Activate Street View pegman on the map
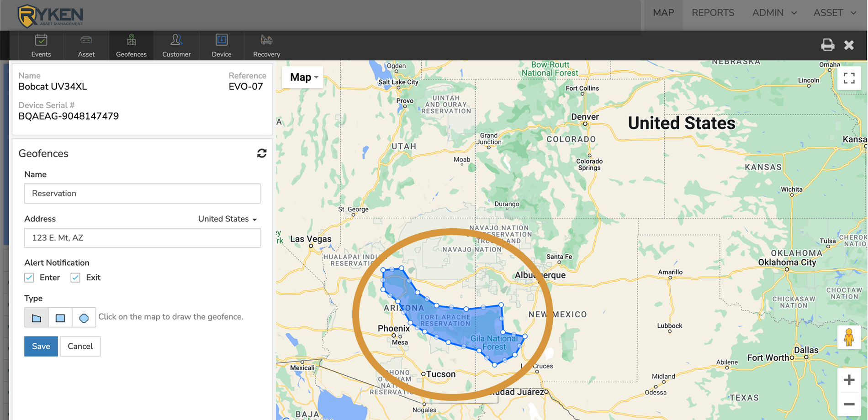Viewport: 868px width, 420px height. pyautogui.click(x=849, y=338)
